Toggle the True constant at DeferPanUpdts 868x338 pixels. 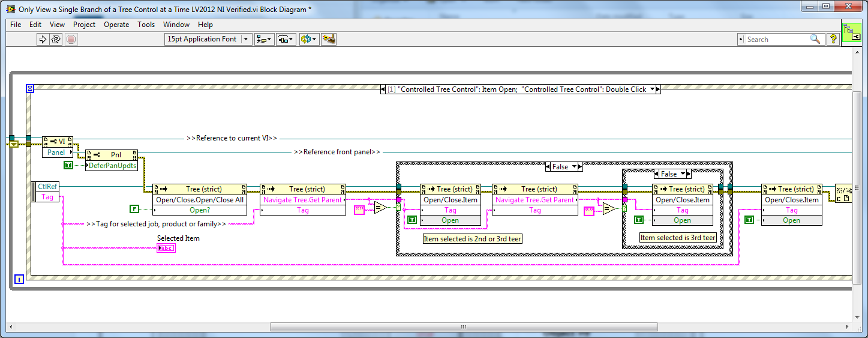tap(68, 165)
